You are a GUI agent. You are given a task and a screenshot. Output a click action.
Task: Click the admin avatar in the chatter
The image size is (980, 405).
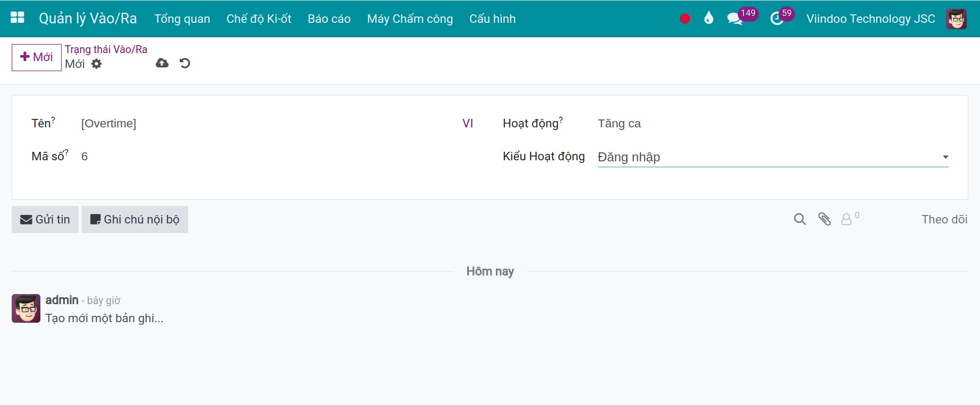[26, 308]
